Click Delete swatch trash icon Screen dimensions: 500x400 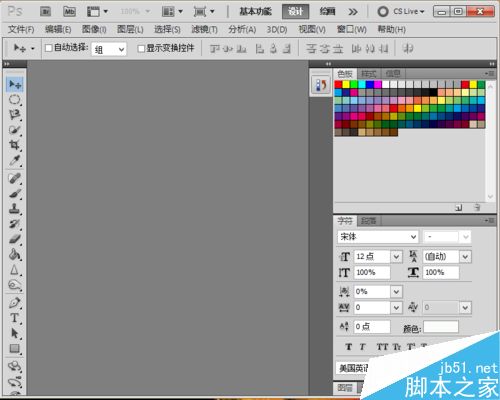477,208
